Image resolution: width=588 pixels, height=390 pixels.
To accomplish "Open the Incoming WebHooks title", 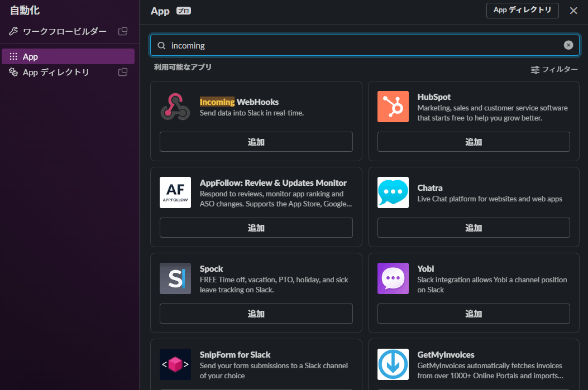I will 239,102.
